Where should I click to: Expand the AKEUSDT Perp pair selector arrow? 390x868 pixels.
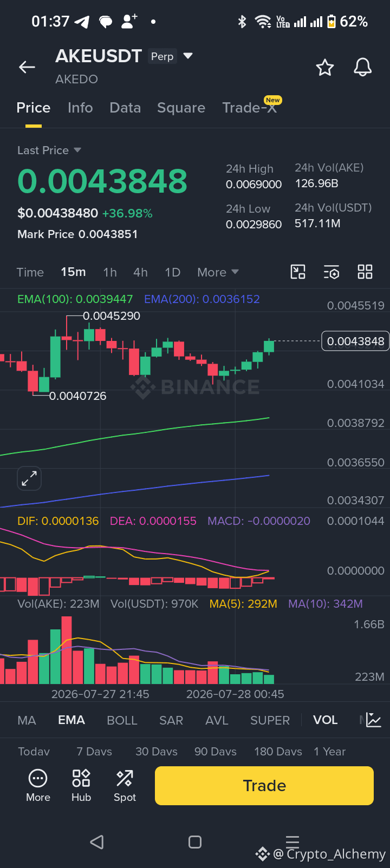coord(188,56)
